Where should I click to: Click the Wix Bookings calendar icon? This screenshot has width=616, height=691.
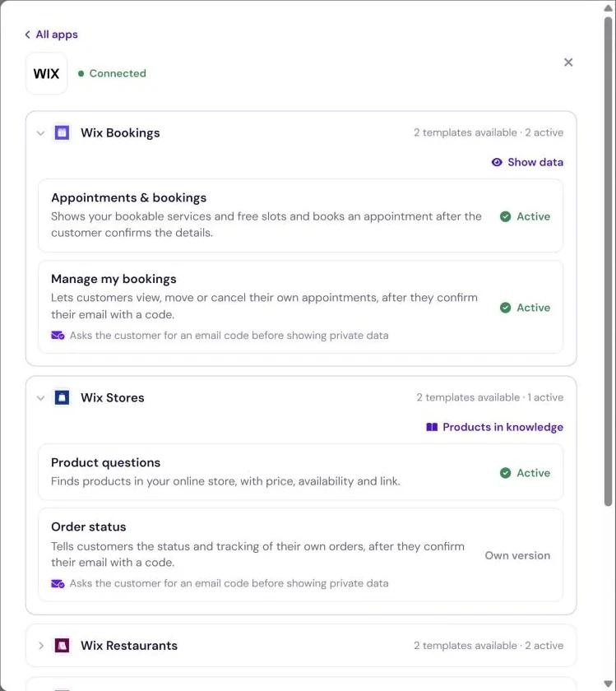(62, 132)
